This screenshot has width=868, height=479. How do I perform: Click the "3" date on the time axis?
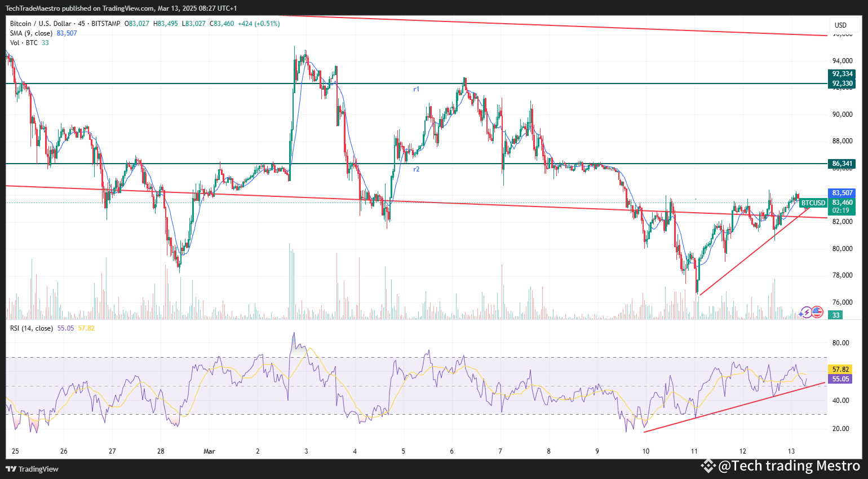point(306,451)
